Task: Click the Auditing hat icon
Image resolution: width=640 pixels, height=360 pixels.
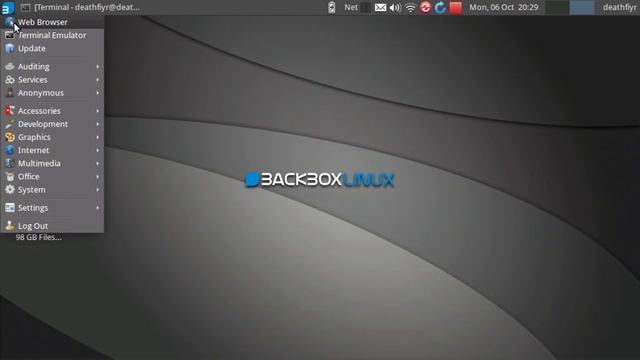Action: click(10, 66)
